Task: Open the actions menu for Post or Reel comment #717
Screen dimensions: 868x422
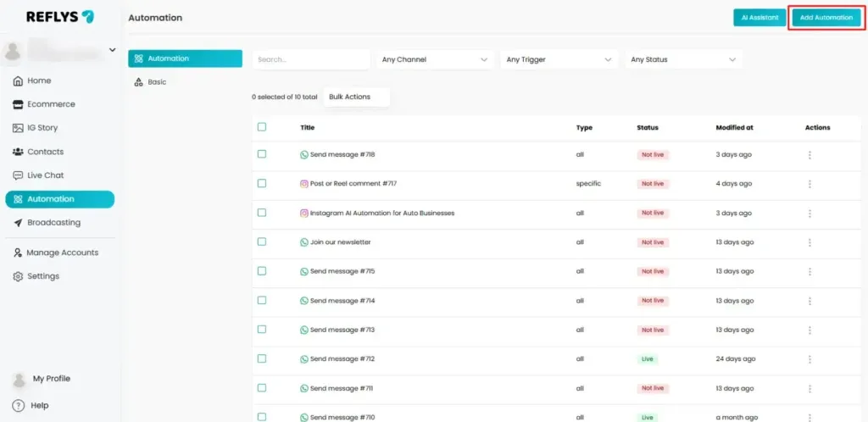Action: [810, 184]
